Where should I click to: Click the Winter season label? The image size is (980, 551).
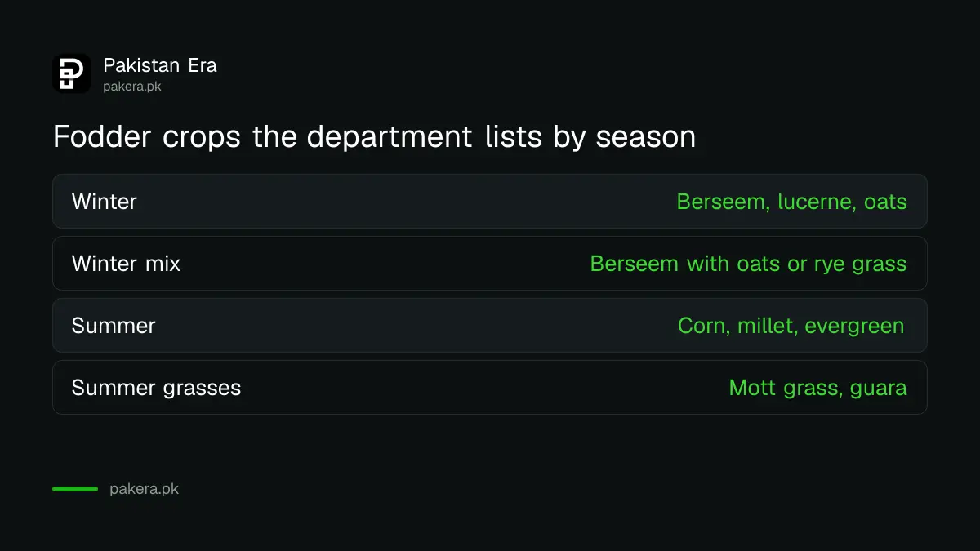105,202
